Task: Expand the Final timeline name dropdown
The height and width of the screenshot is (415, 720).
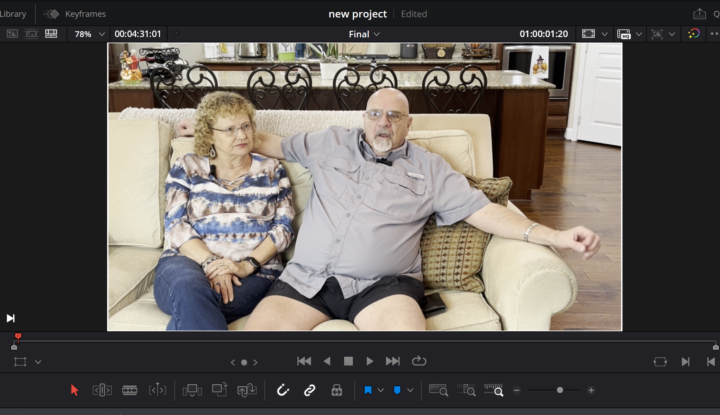Action: pyautogui.click(x=364, y=34)
